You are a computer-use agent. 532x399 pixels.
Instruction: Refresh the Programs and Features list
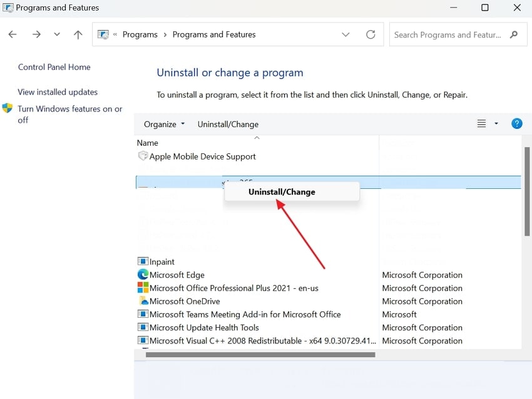pyautogui.click(x=371, y=34)
